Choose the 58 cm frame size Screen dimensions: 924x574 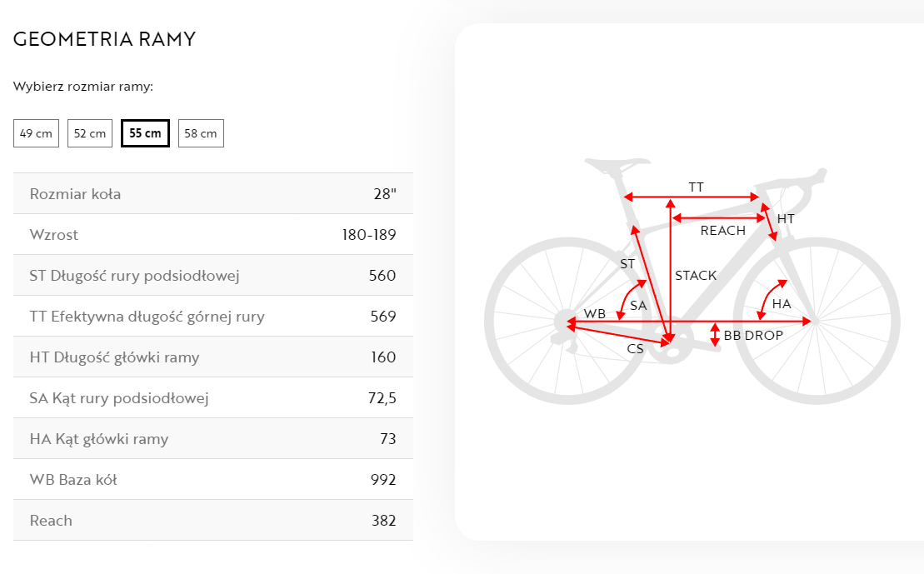pyautogui.click(x=201, y=133)
